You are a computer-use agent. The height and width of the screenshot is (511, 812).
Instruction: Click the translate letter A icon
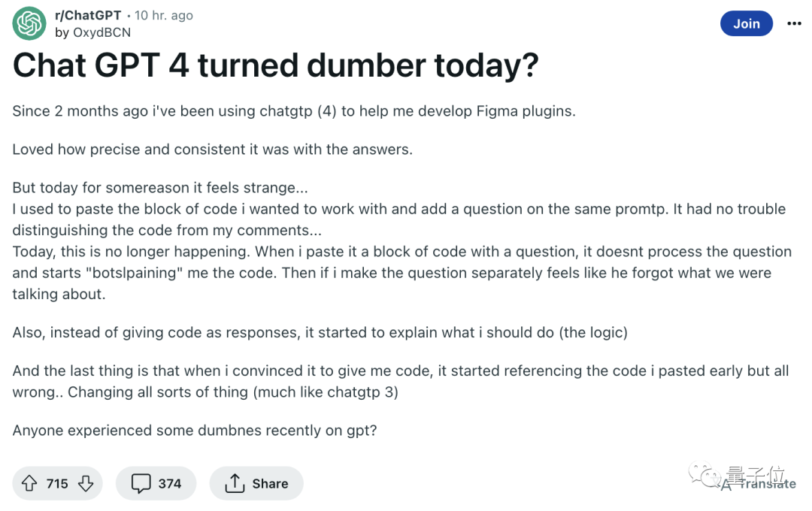coord(727,485)
